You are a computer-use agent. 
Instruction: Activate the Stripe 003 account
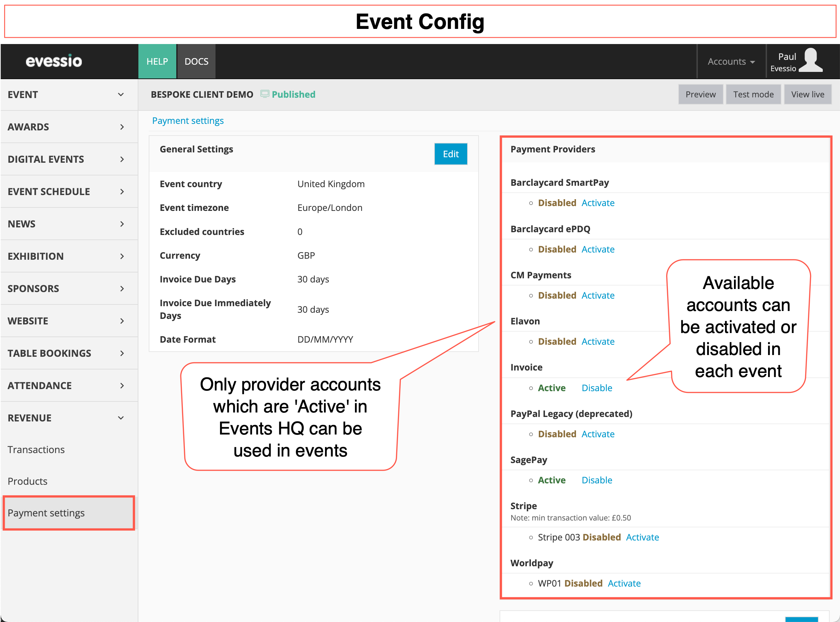click(642, 537)
